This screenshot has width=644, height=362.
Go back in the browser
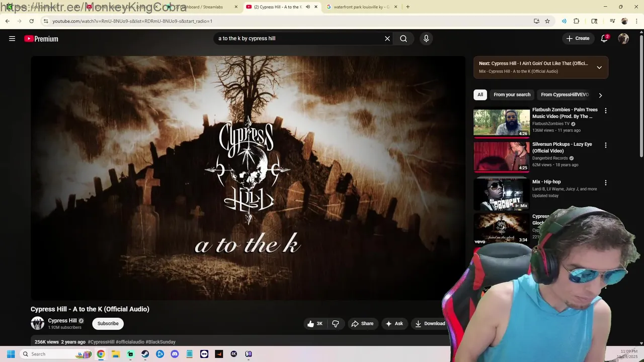7,21
